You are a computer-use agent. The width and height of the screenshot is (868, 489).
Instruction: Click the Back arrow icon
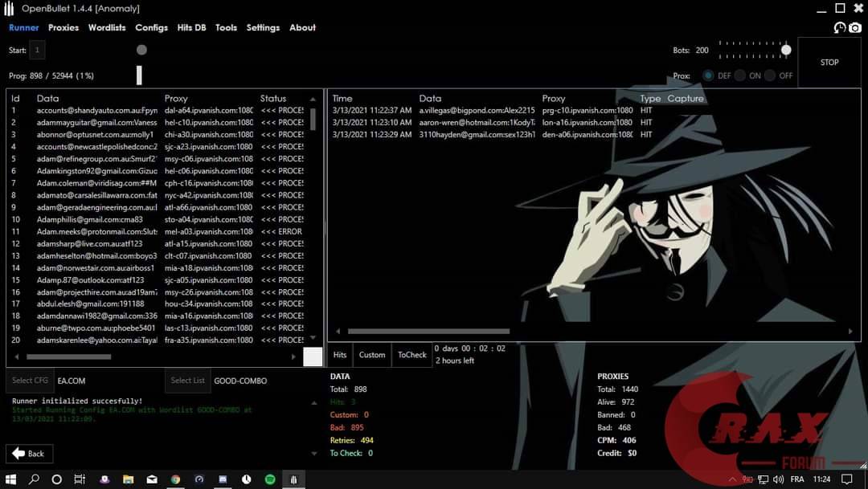click(x=18, y=454)
